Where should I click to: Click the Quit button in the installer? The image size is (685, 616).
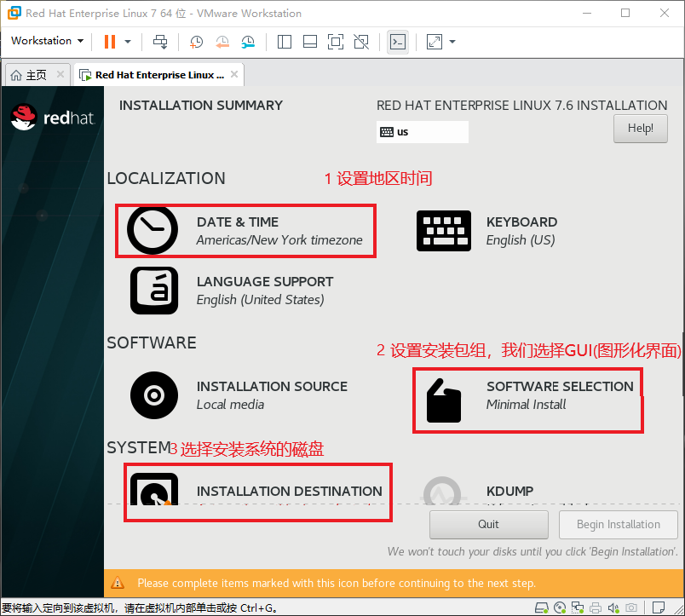[488, 524]
